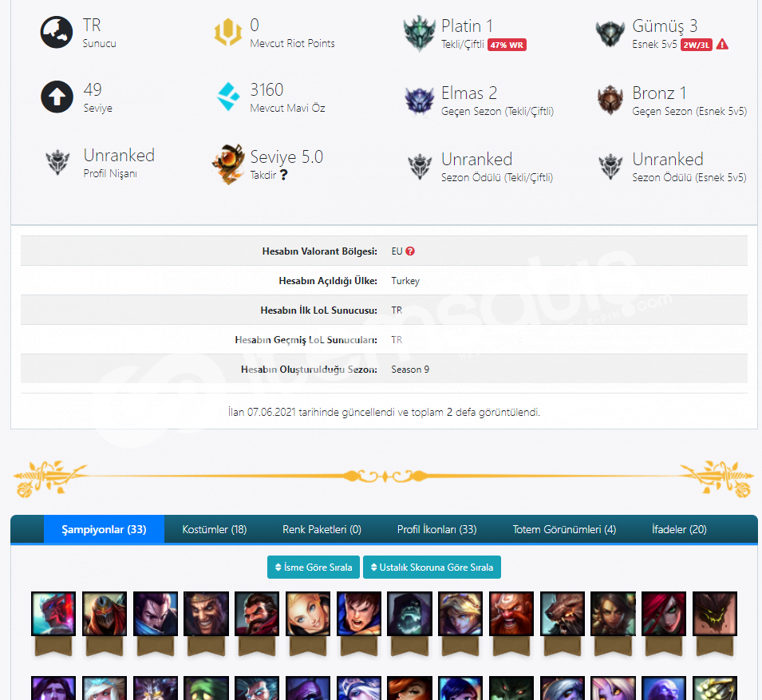
Task: Click the red warning triangle beside 2W/3L
Action: [722, 45]
